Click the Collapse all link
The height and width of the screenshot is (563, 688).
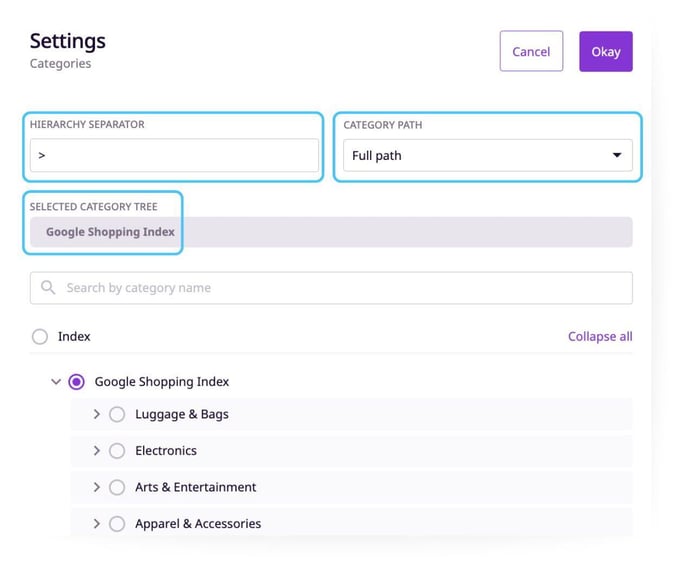(600, 337)
